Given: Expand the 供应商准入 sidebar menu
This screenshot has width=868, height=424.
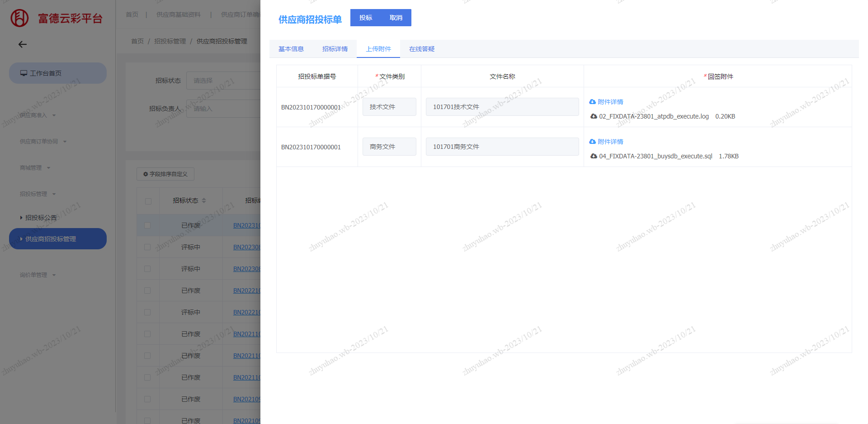Looking at the screenshot, I should pyautogui.click(x=38, y=115).
